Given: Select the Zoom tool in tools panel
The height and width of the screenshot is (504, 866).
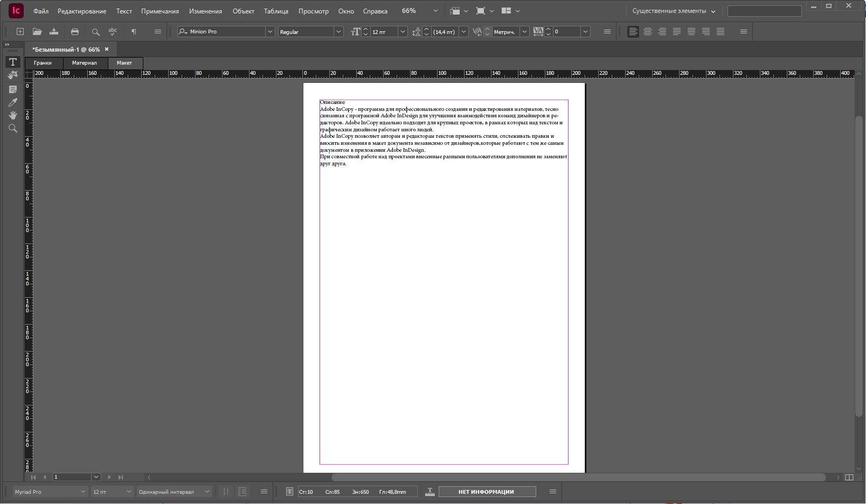Looking at the screenshot, I should click(13, 128).
